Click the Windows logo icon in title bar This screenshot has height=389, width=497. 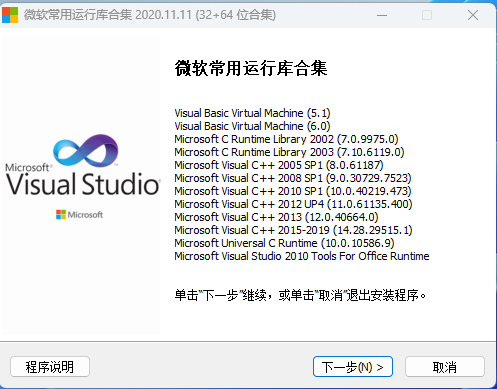(x=10, y=15)
